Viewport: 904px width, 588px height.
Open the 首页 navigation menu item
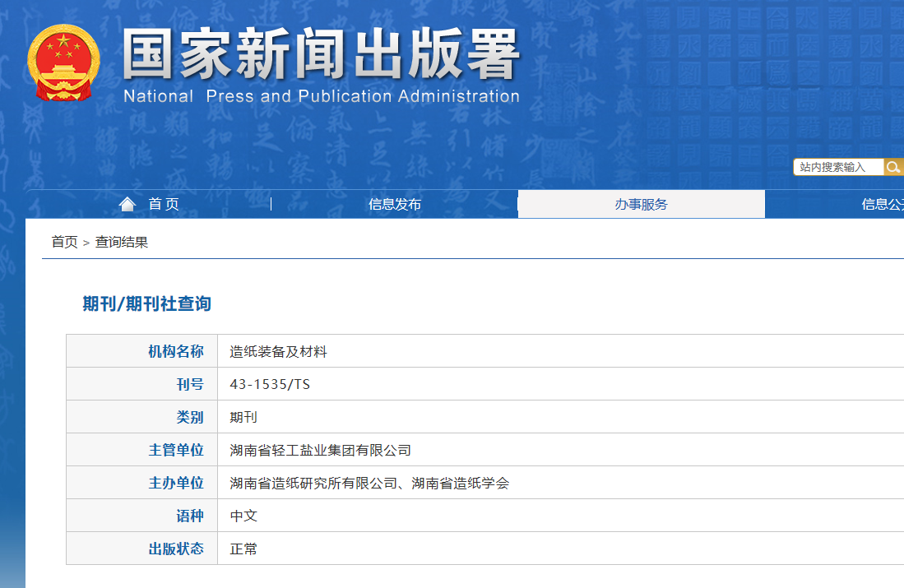click(163, 204)
